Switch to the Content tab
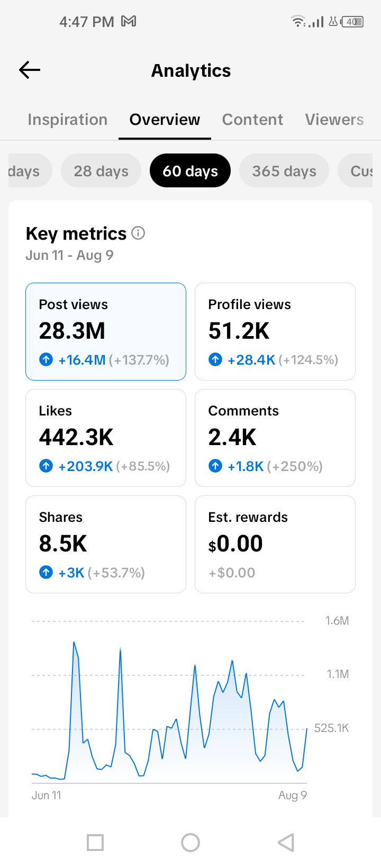The image size is (381, 868). [252, 120]
